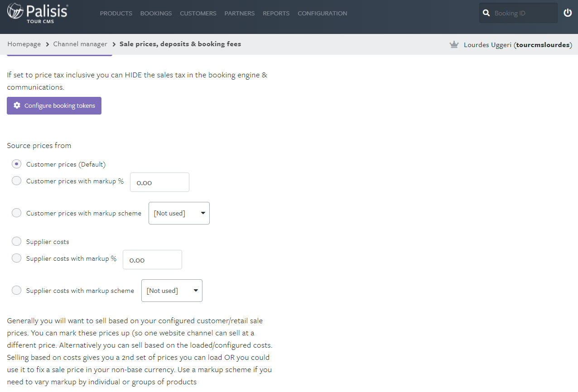578x392 pixels.
Task: Open the CONFIGURATION menu
Action: (322, 13)
